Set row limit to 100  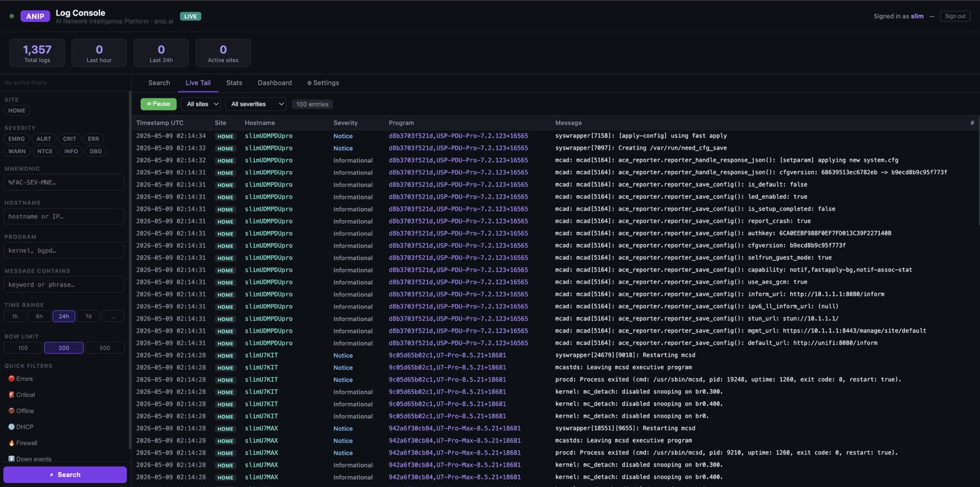click(x=23, y=348)
